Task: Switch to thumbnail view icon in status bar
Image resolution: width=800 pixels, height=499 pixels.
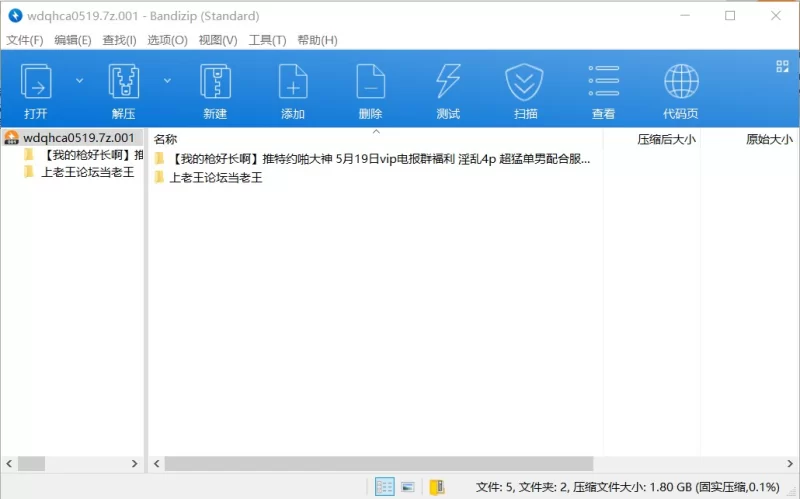Action: click(x=408, y=487)
